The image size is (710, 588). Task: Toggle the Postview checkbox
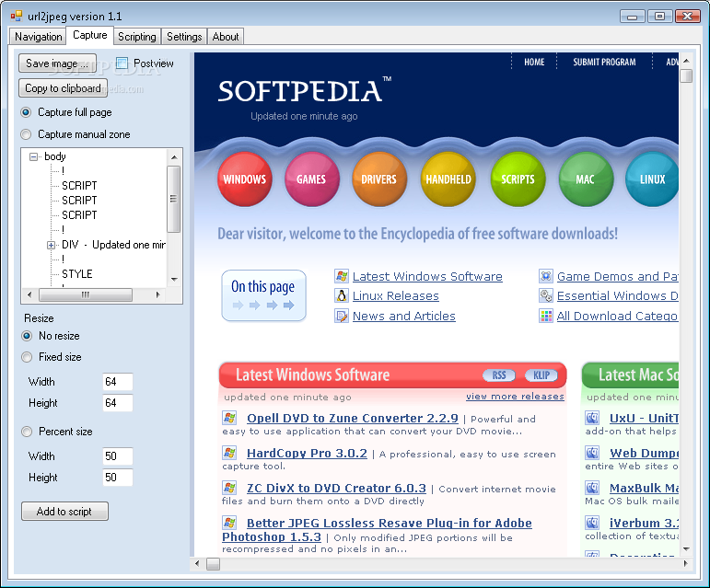[122, 63]
